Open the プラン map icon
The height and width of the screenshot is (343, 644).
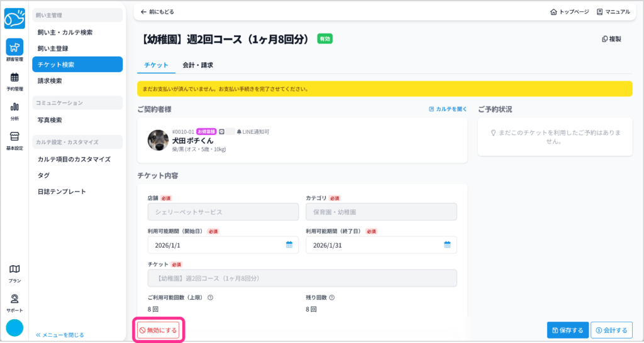[x=14, y=272]
